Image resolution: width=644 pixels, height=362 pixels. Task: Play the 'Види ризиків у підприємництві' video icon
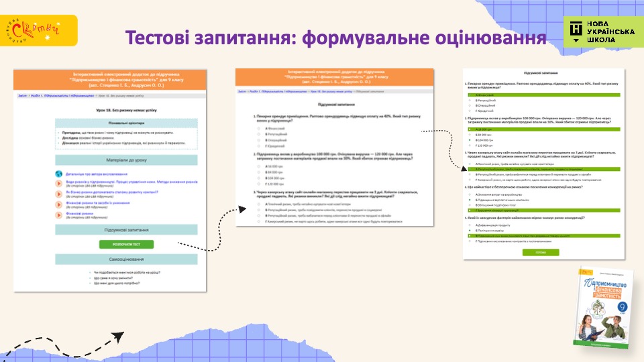tap(58, 184)
